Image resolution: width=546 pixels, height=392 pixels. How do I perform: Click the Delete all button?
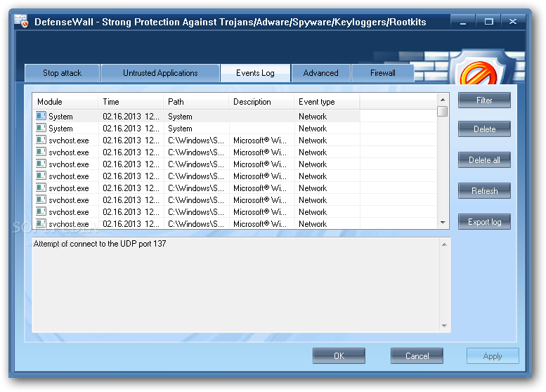pos(484,160)
